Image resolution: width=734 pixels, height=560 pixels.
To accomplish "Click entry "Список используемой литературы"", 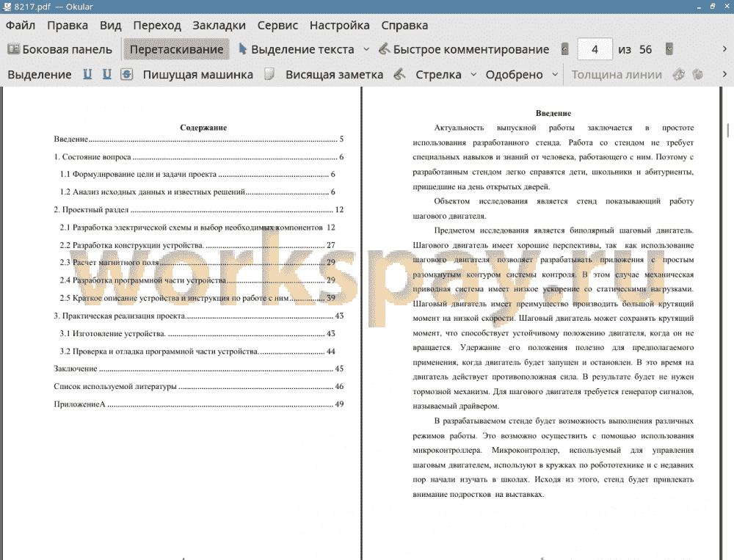I will click(x=198, y=386).
